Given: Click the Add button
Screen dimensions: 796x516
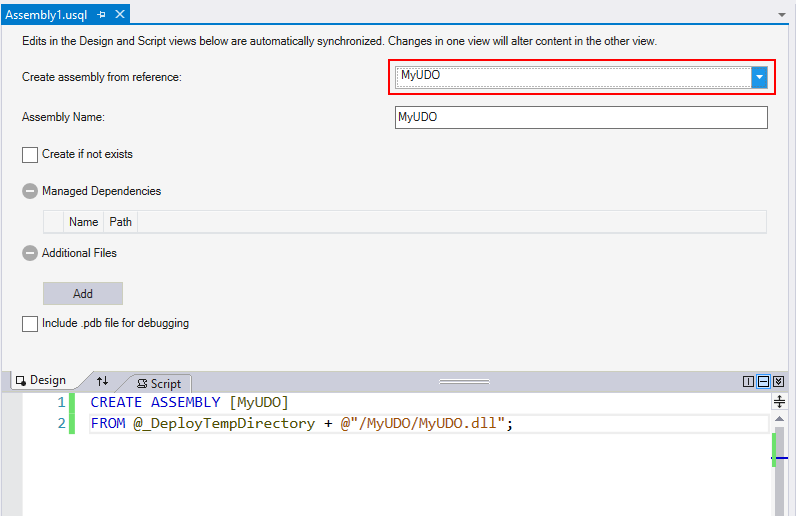Looking at the screenshot, I should [83, 294].
